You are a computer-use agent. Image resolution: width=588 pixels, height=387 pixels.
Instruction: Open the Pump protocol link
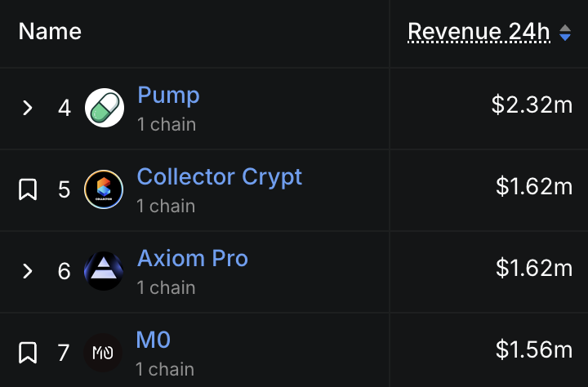pos(168,95)
